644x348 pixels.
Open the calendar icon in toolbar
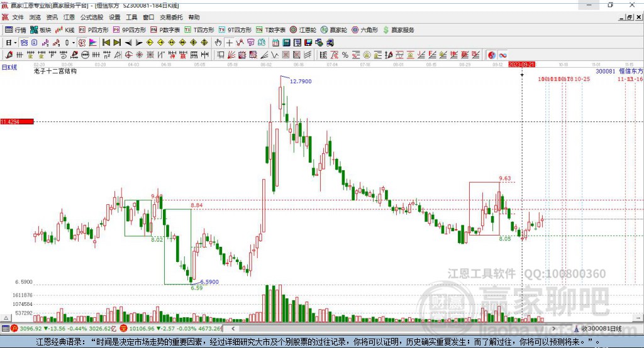[275, 43]
